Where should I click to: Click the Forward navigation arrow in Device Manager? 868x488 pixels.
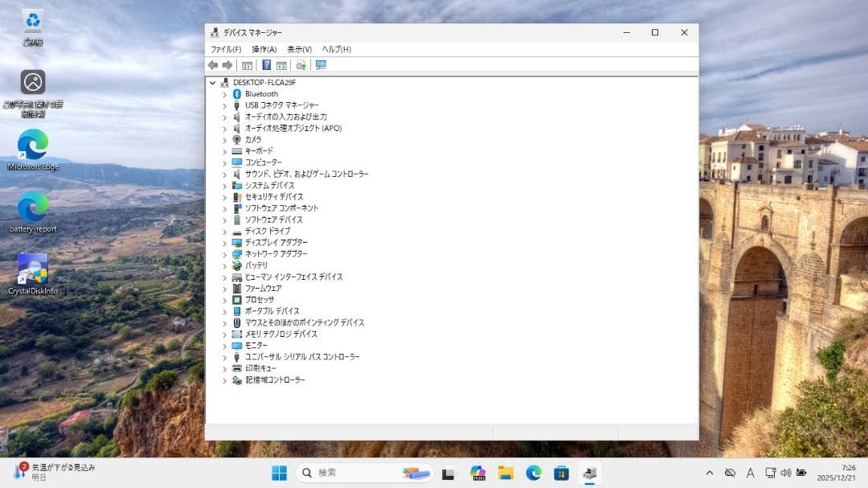[226, 65]
